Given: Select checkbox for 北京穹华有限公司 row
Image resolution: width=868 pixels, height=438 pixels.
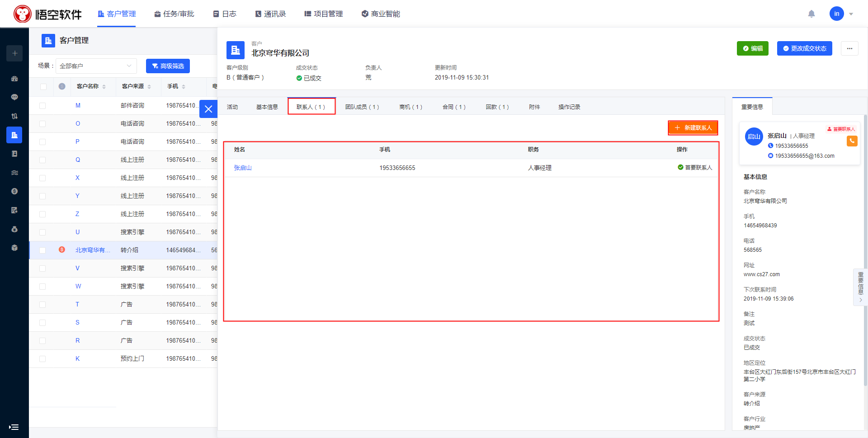Looking at the screenshot, I should (x=42, y=250).
